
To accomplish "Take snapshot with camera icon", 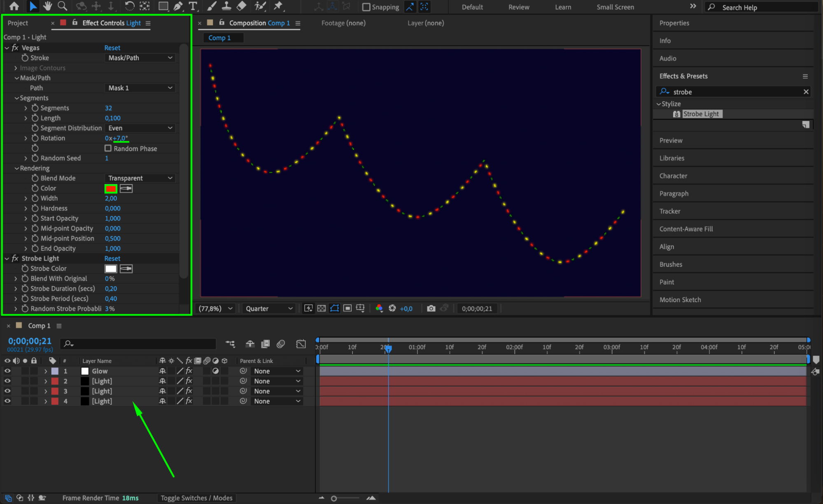I will [431, 308].
